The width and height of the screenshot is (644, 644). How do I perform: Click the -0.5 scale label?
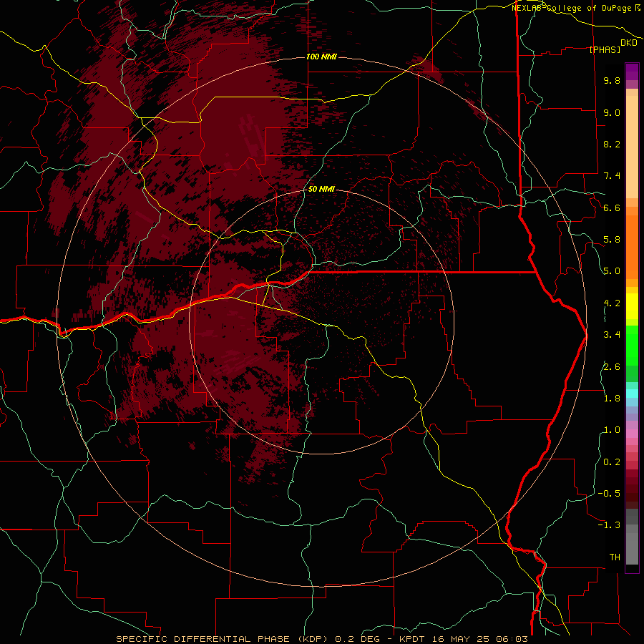[609, 494]
